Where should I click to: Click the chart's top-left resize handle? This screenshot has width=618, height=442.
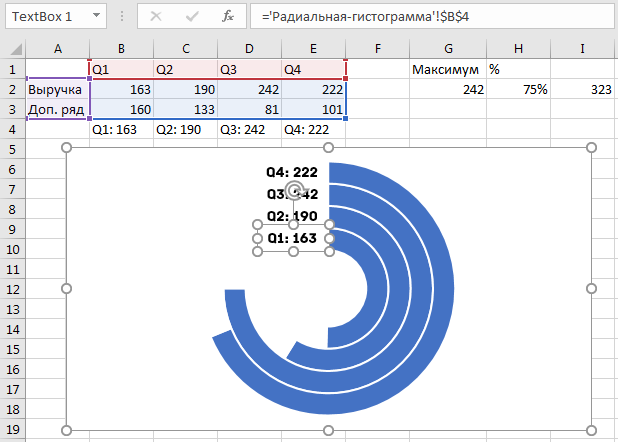pos(67,147)
